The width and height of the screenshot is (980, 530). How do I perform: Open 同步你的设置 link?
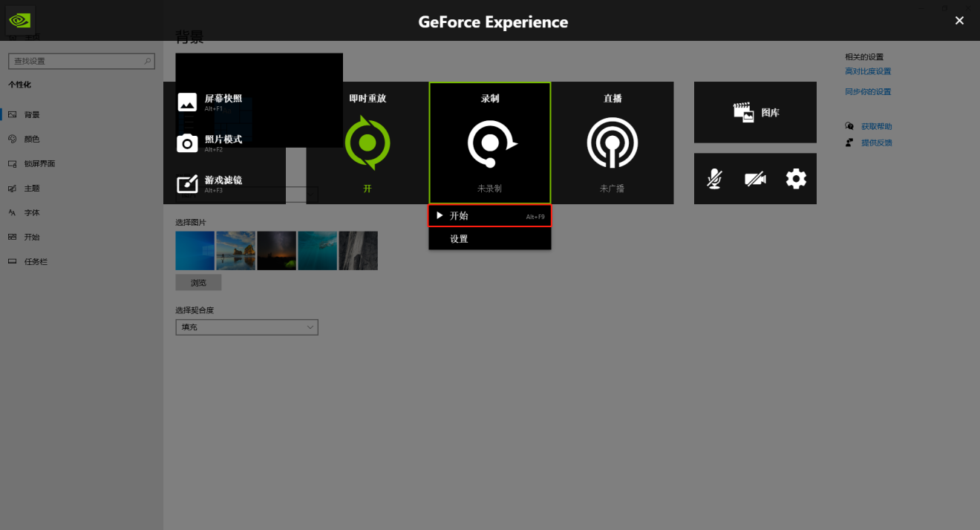point(868,92)
